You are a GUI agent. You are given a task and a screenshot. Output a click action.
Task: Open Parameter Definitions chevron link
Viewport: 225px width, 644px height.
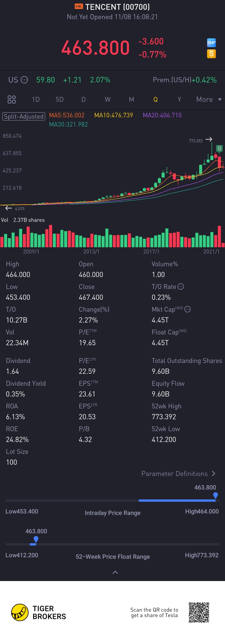point(178,473)
